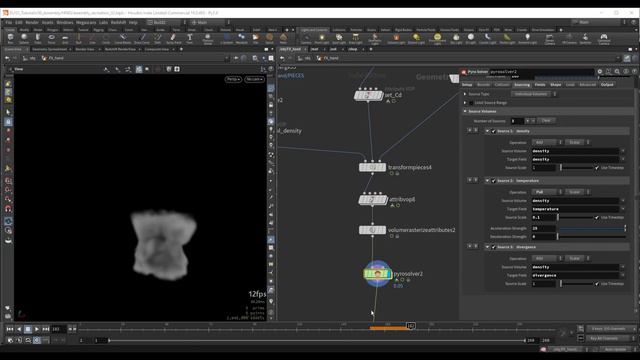This screenshot has height=360, width=640.
Task: Switch to Output tab in parameters
Action: [607, 84]
